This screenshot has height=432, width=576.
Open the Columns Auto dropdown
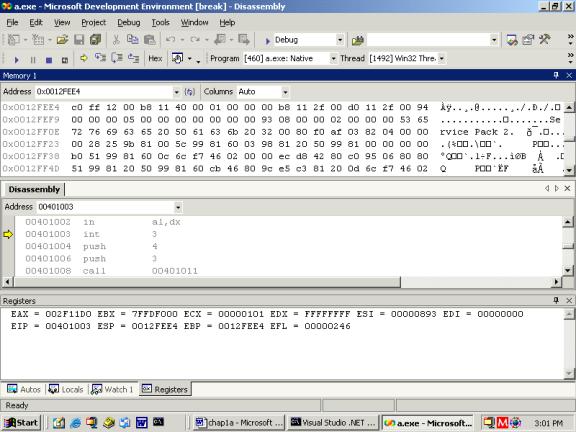pos(285,92)
